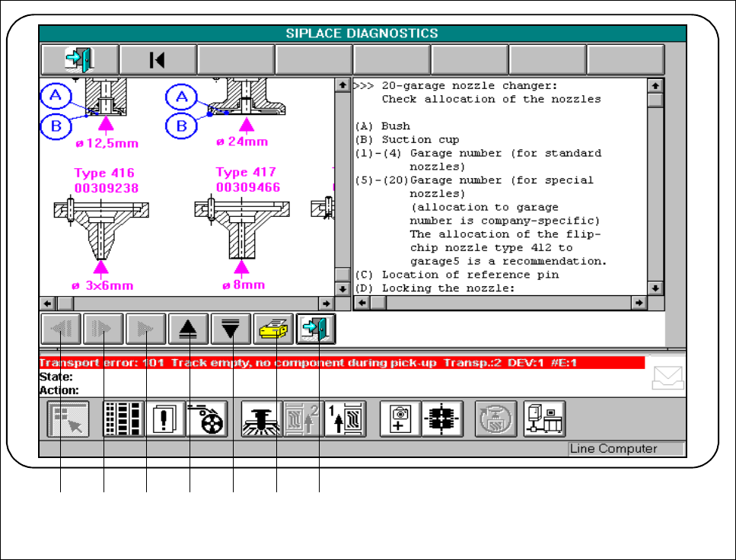This screenshot has width=736, height=560.
Task: Click the disabled rewind navigation button
Action: (61, 329)
